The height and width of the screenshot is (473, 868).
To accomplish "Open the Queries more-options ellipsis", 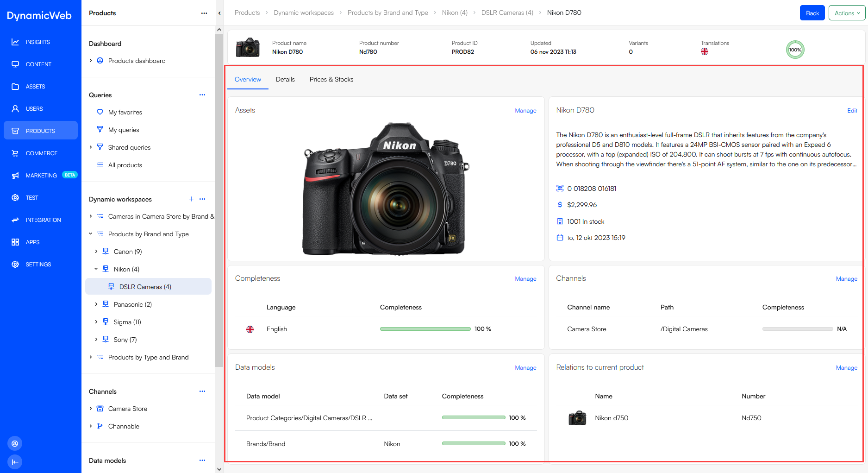I will click(202, 95).
